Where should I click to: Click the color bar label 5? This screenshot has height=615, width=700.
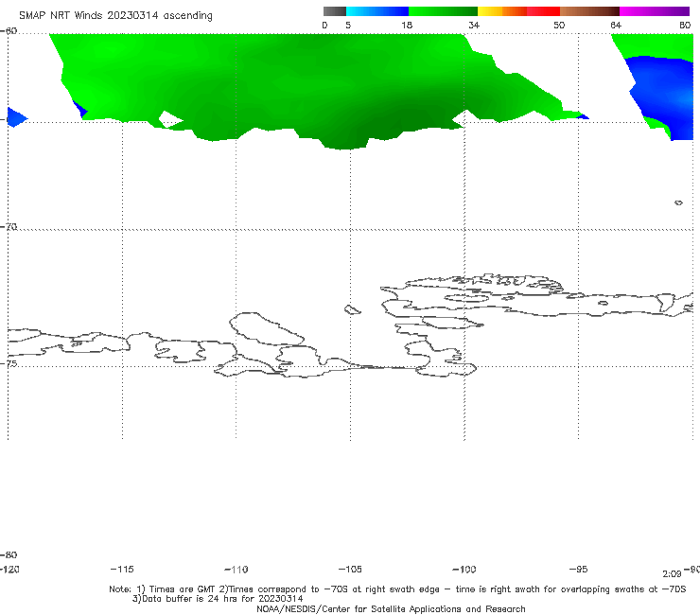point(348,25)
